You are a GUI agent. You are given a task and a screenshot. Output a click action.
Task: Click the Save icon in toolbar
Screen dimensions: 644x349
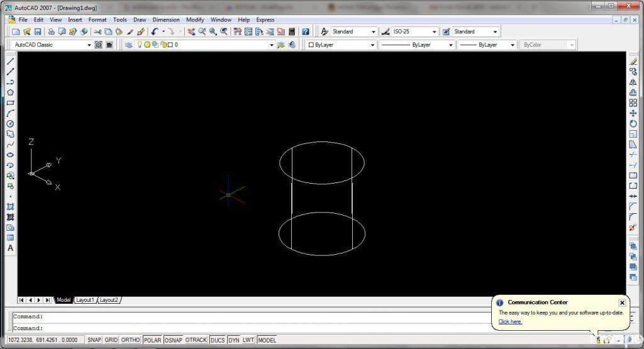pyautogui.click(x=38, y=31)
